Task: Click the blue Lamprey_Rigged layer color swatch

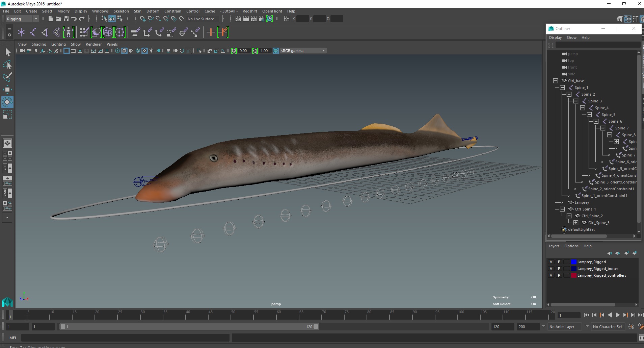Action: 574,262
